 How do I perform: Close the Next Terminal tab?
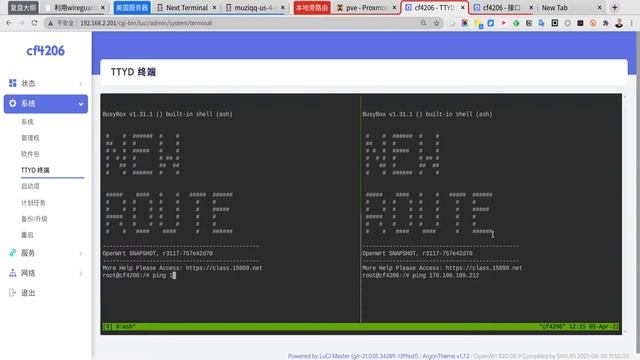click(x=214, y=7)
